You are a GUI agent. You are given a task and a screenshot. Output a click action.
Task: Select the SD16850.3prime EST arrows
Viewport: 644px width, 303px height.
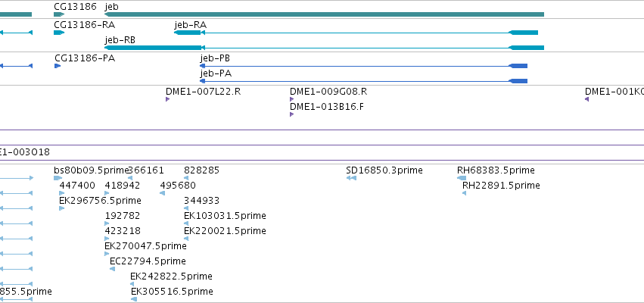[351, 178]
